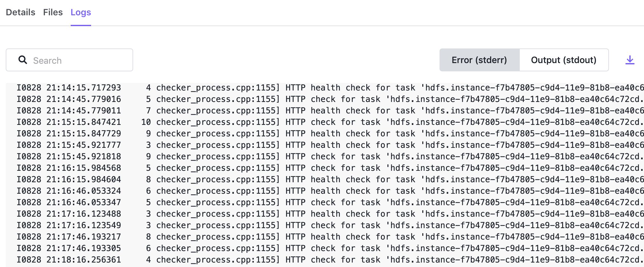This screenshot has width=644, height=267.
Task: Switch to the Output (stdout) log stream
Action: point(564,60)
